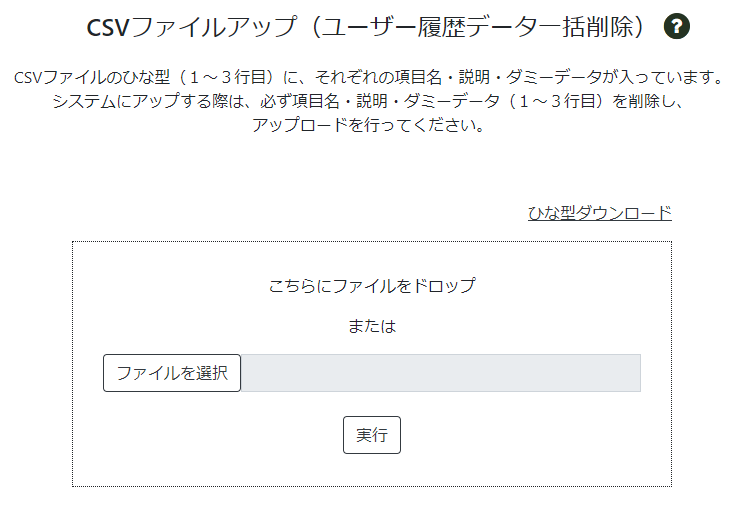Click the dotted file drop zone area
The height and width of the screenshot is (509, 736).
372,364
